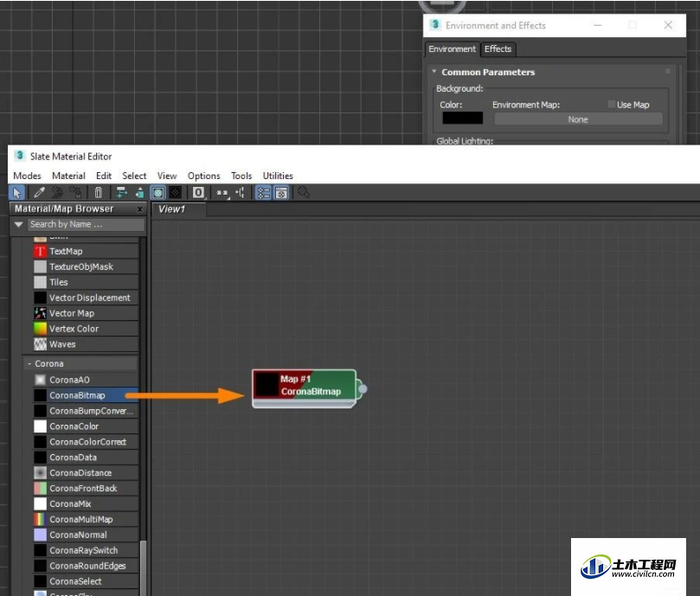This screenshot has width=700, height=596.
Task: Click the Delete Selected trash icon
Action: pos(99,193)
